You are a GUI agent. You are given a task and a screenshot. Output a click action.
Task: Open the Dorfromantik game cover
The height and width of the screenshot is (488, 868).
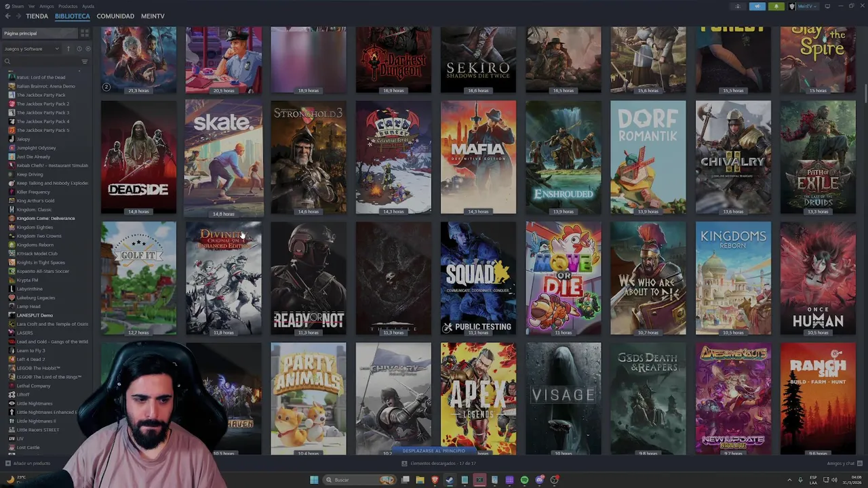(648, 157)
